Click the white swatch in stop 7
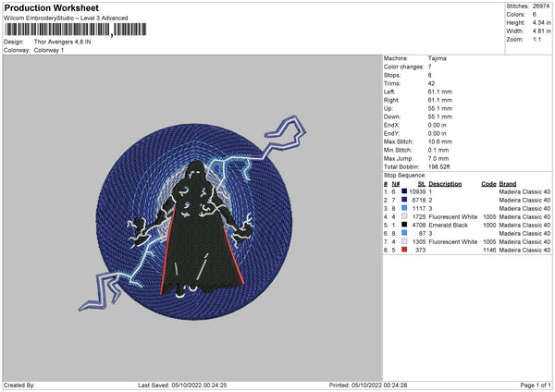The height and width of the screenshot is (392, 555). click(404, 241)
